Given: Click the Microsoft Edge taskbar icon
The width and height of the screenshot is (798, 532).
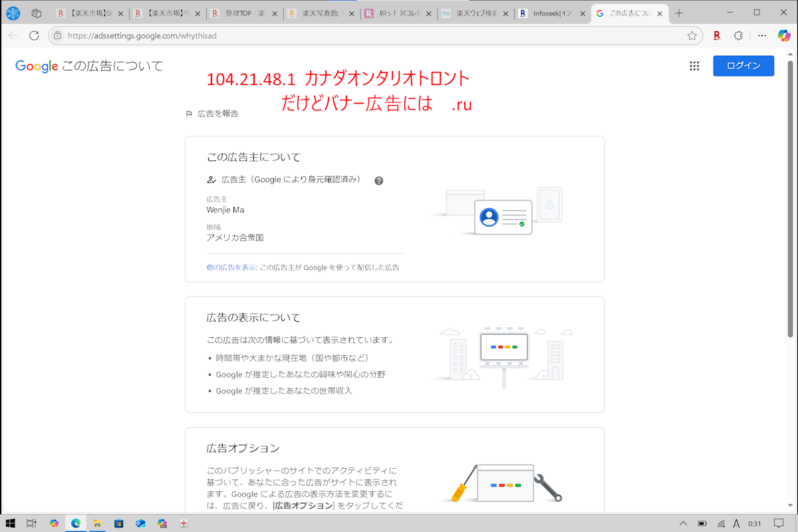Looking at the screenshot, I should coord(76,523).
